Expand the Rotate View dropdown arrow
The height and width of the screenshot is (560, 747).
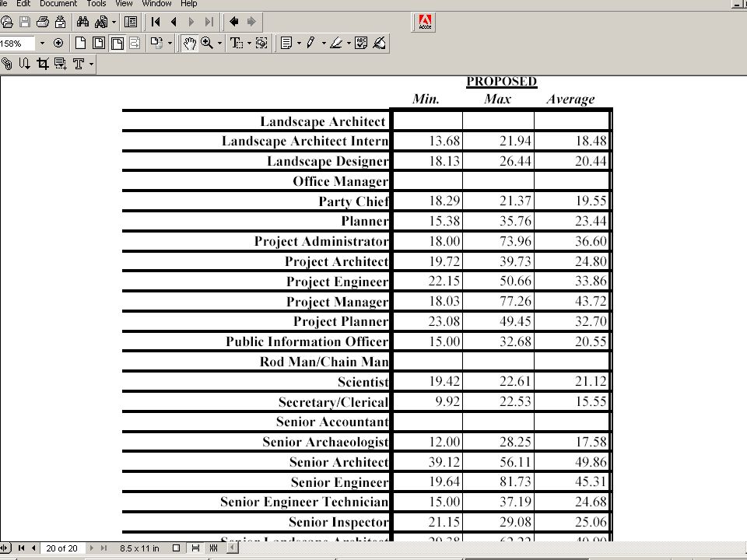(170, 44)
